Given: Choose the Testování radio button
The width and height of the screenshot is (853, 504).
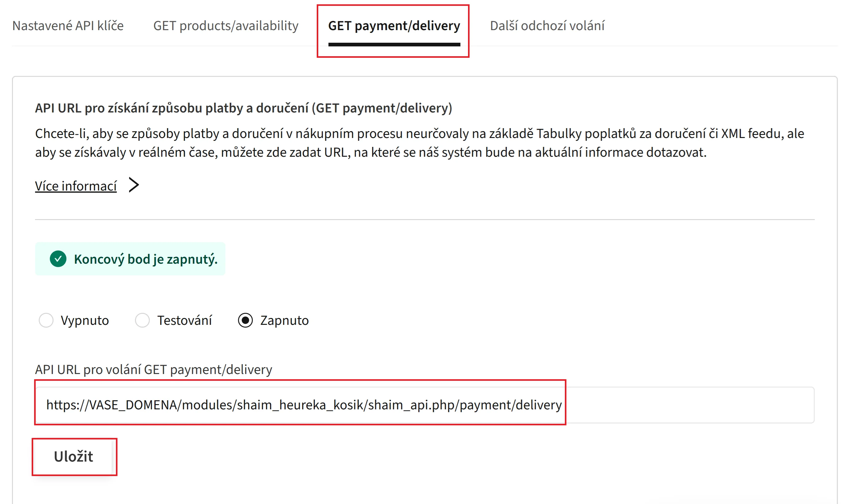Looking at the screenshot, I should pyautogui.click(x=142, y=320).
